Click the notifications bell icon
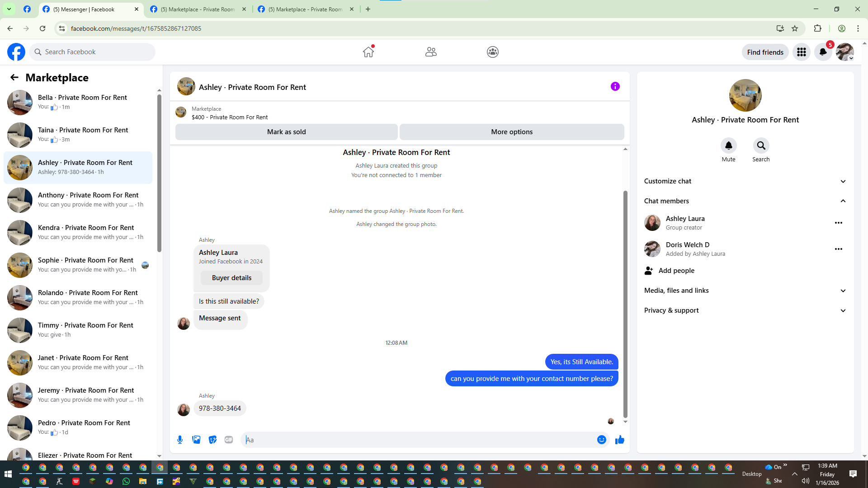 [823, 52]
